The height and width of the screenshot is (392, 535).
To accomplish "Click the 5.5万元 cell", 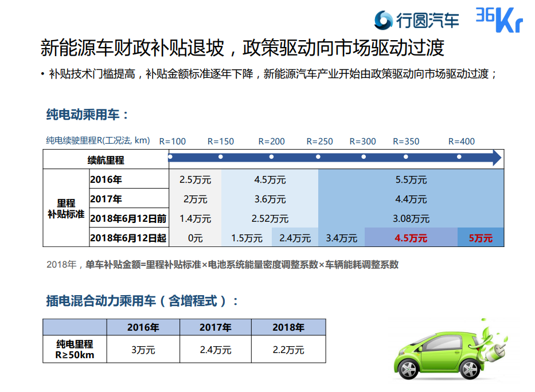I will coord(411,179).
